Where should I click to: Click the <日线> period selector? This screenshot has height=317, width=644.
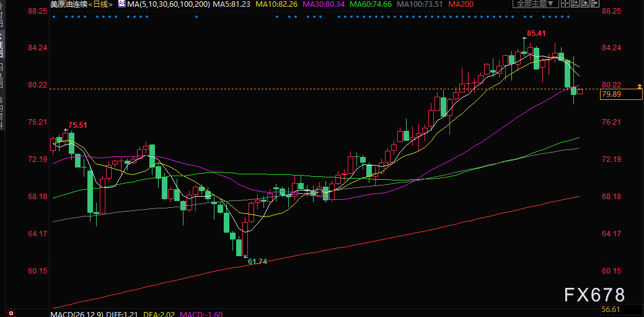(x=101, y=4)
